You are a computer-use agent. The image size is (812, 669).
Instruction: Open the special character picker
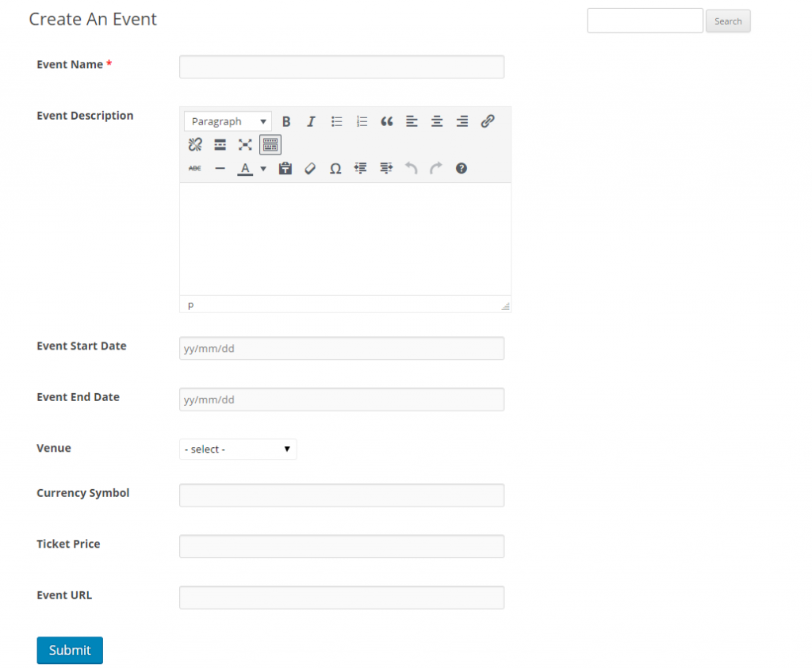[335, 168]
